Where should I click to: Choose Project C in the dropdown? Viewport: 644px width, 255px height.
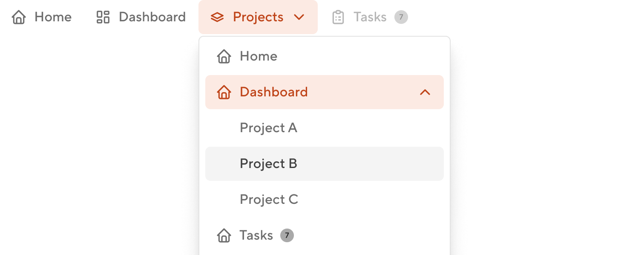269,199
